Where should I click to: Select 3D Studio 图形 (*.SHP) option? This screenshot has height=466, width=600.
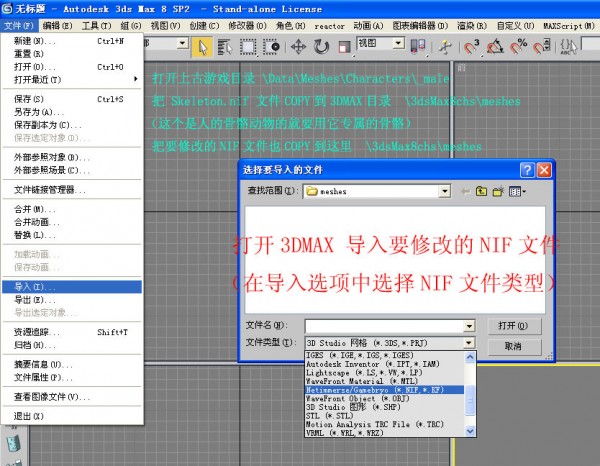click(384, 407)
